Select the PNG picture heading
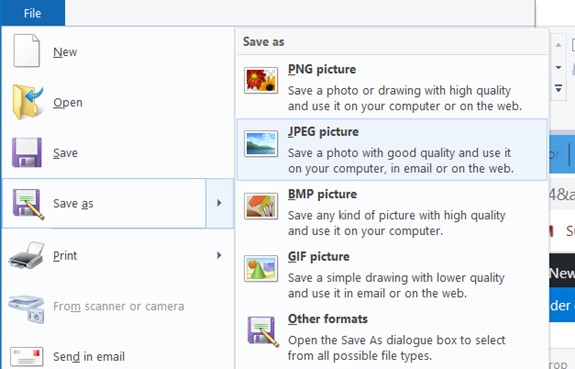 322,69
